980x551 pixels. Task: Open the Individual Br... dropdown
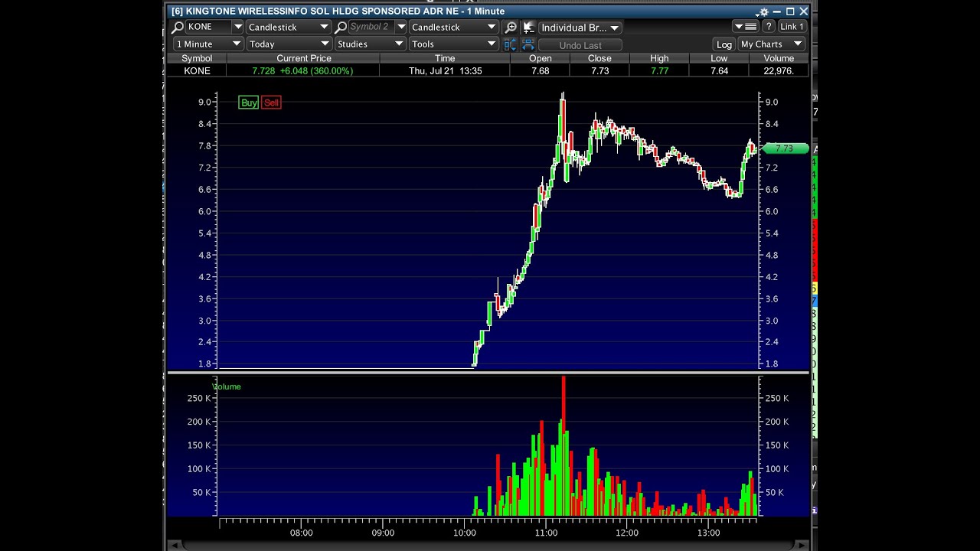point(580,28)
